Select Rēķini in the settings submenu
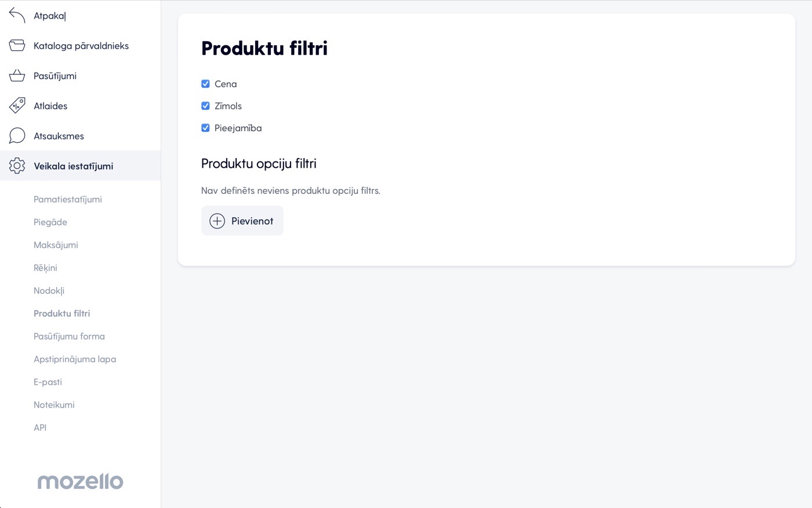This screenshot has height=508, width=812. tap(45, 268)
